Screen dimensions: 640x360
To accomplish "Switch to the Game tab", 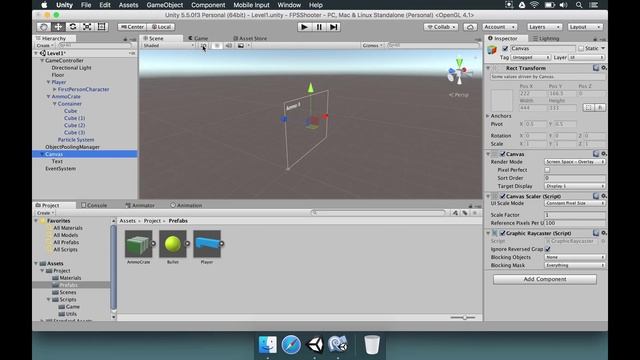I will [198, 38].
